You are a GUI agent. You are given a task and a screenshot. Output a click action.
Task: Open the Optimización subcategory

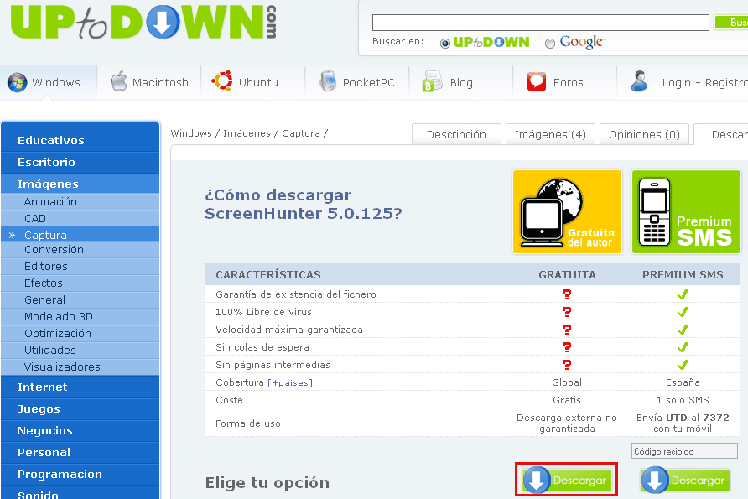tap(80, 333)
